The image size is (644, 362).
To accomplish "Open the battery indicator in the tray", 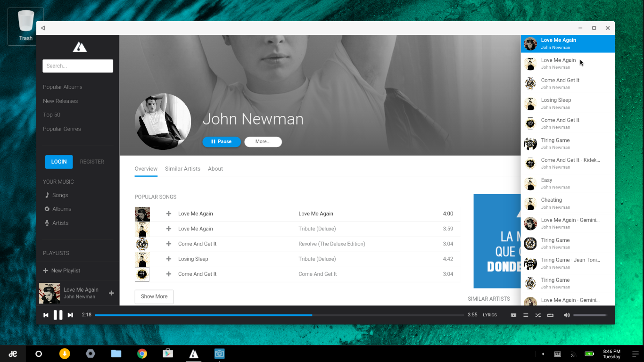I will (589, 354).
